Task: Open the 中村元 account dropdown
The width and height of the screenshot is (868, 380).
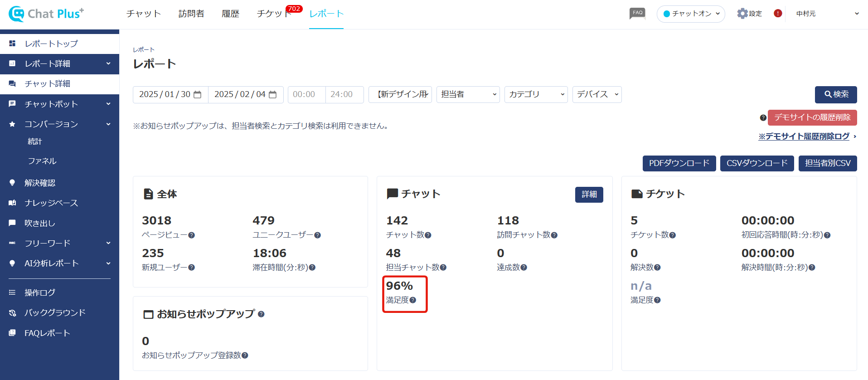Action: (827, 14)
